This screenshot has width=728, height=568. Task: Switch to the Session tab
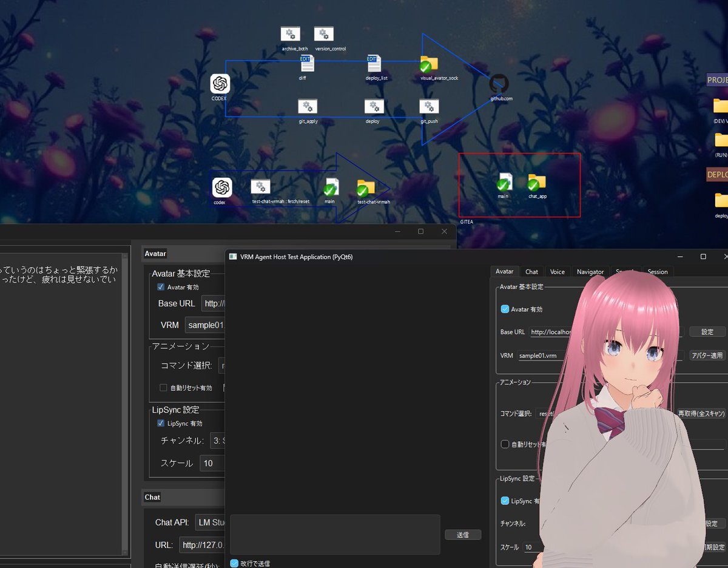click(x=658, y=272)
